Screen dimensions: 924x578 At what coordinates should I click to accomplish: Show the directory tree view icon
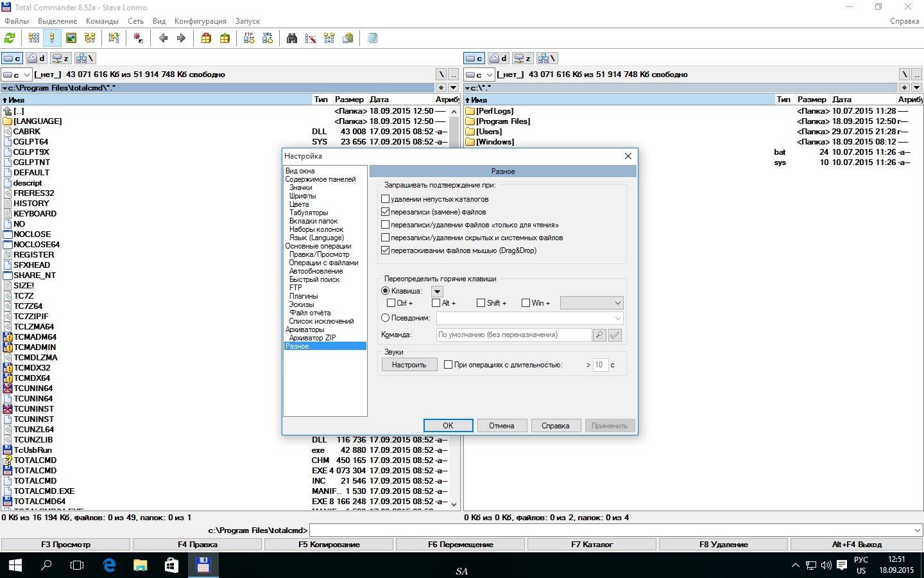90,39
